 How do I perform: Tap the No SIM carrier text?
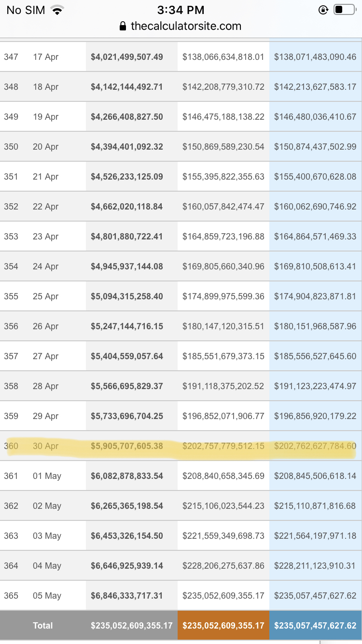26,10
